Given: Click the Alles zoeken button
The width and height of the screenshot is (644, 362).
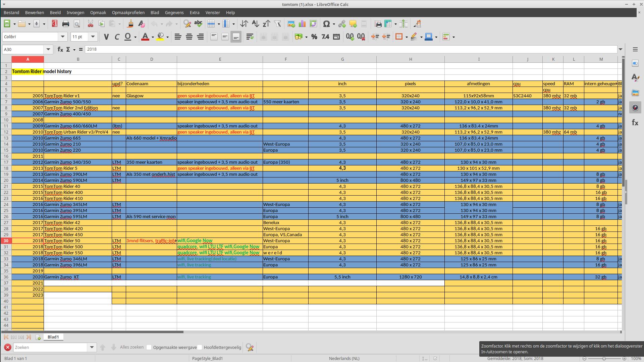Looking at the screenshot, I should point(131,347).
